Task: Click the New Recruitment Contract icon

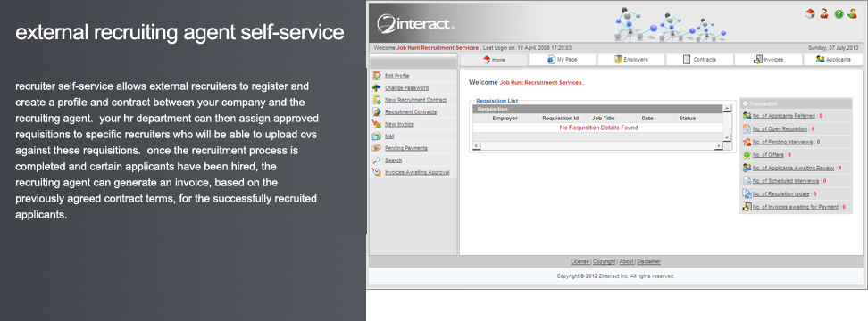Action: [x=377, y=100]
